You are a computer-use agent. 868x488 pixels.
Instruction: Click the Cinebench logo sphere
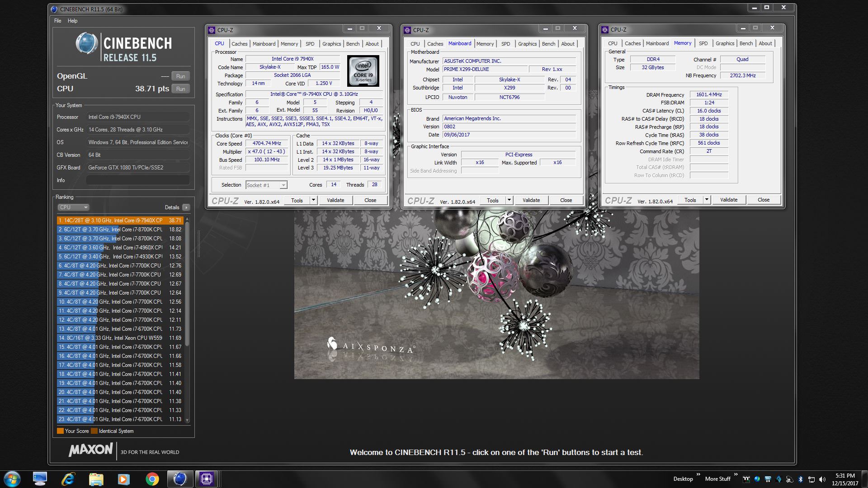click(87, 44)
